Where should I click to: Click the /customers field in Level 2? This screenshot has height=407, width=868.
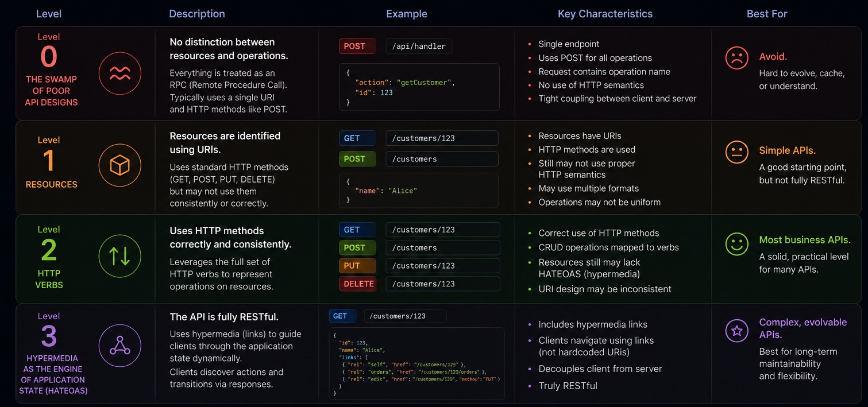pyautogui.click(x=442, y=247)
